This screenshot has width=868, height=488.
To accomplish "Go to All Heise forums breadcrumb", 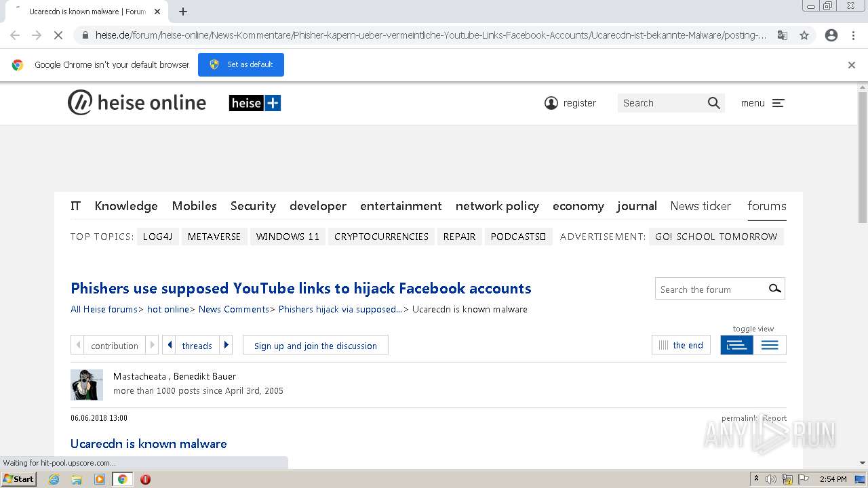I will click(104, 309).
